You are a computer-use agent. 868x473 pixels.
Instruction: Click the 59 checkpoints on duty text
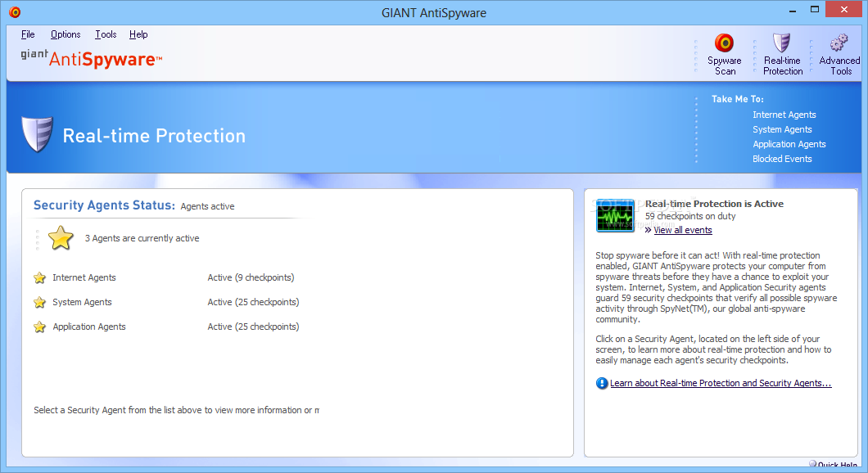click(x=690, y=216)
